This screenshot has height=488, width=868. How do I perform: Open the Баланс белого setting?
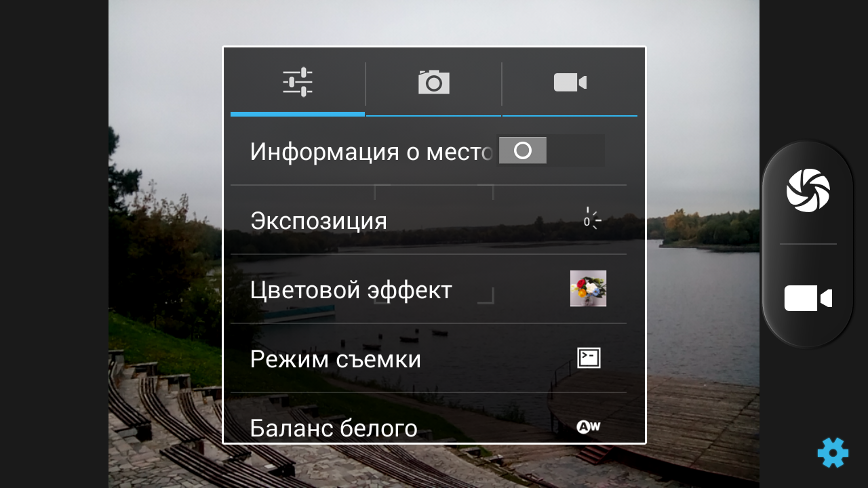pos(429,418)
